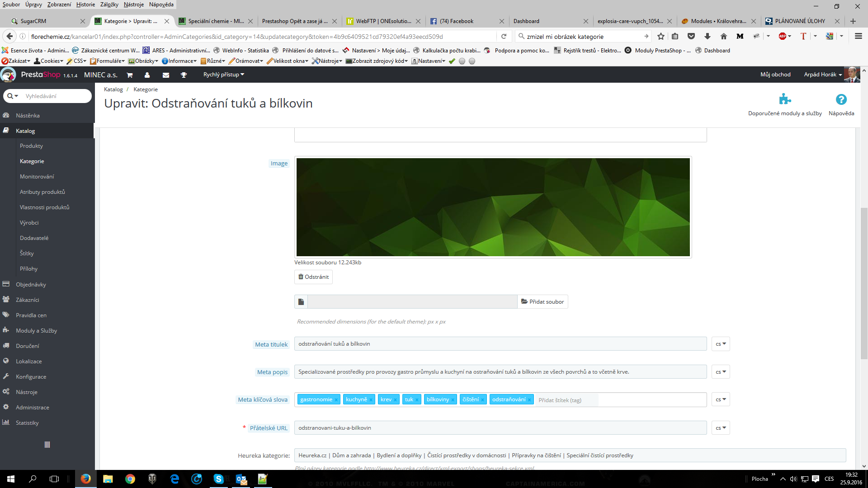This screenshot has height=488, width=868.
Task: Open Produkty in Katalog submenu
Action: tap(31, 146)
